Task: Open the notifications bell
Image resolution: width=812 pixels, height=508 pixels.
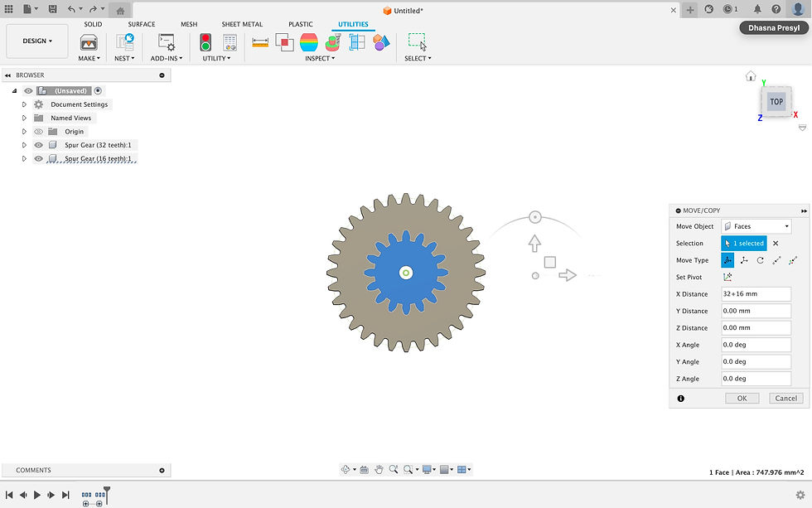Action: pos(757,9)
